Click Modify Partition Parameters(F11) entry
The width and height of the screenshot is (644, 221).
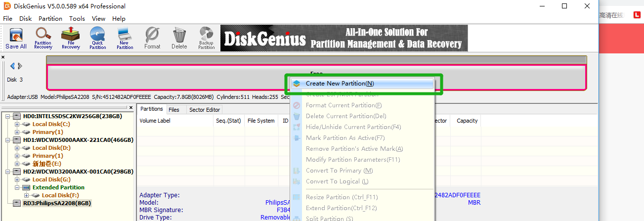pos(362,160)
